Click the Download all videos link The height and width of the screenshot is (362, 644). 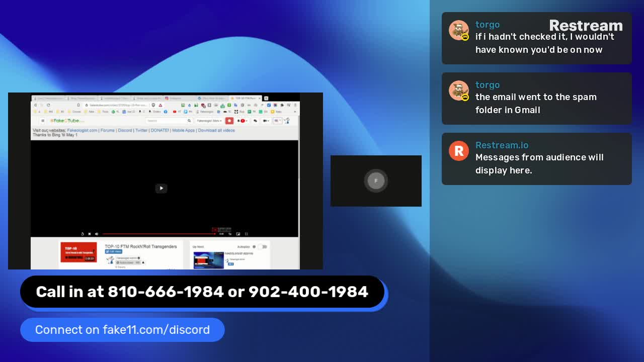(x=216, y=130)
